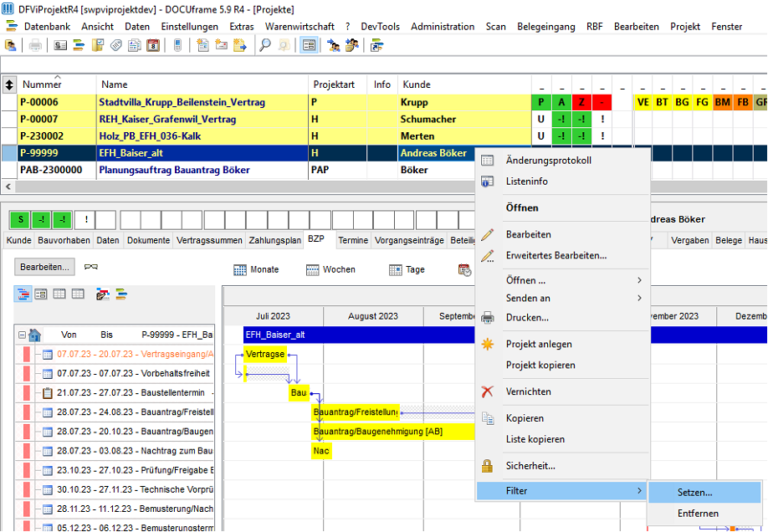Open the Vorgangseinträge tab
Image resolution: width=768 pixels, height=532 pixels.
(x=409, y=241)
